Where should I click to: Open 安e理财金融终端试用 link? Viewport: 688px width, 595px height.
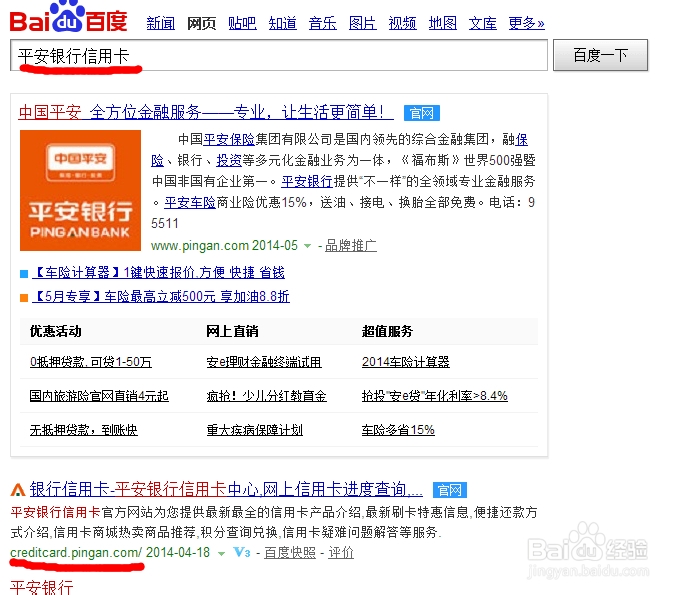264,362
